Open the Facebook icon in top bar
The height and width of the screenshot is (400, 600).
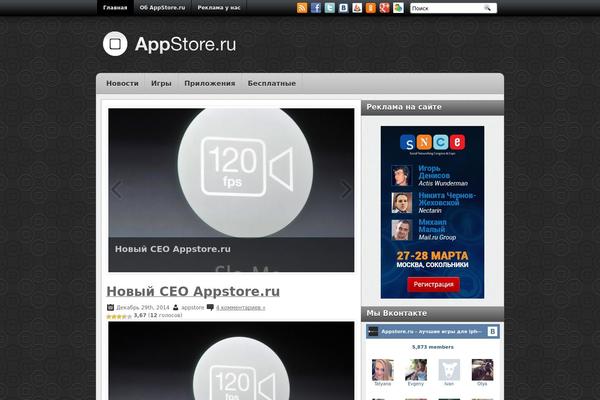point(316,8)
